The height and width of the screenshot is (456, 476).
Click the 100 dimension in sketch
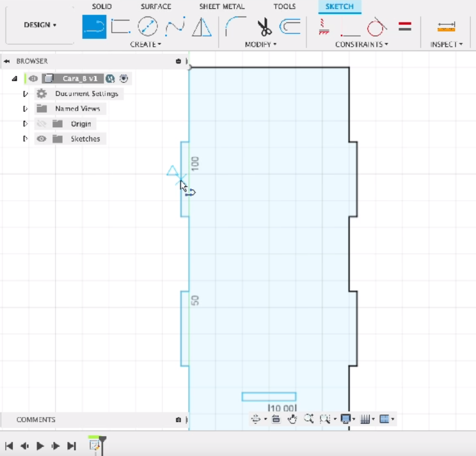coord(195,164)
